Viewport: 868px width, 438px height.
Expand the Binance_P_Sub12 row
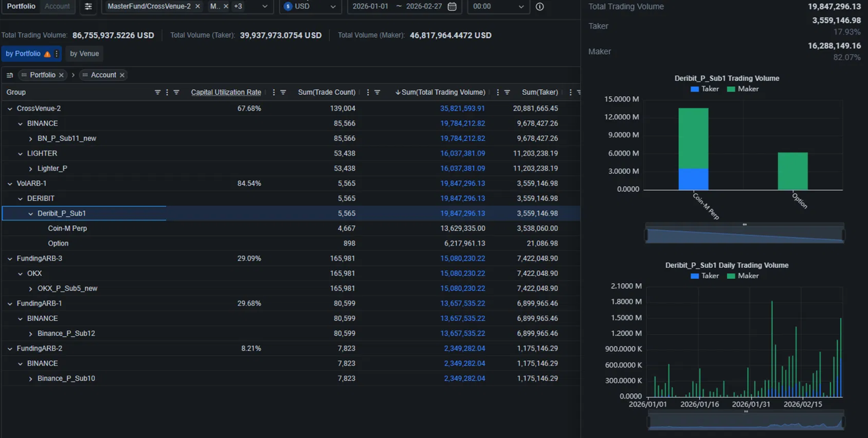pos(30,334)
